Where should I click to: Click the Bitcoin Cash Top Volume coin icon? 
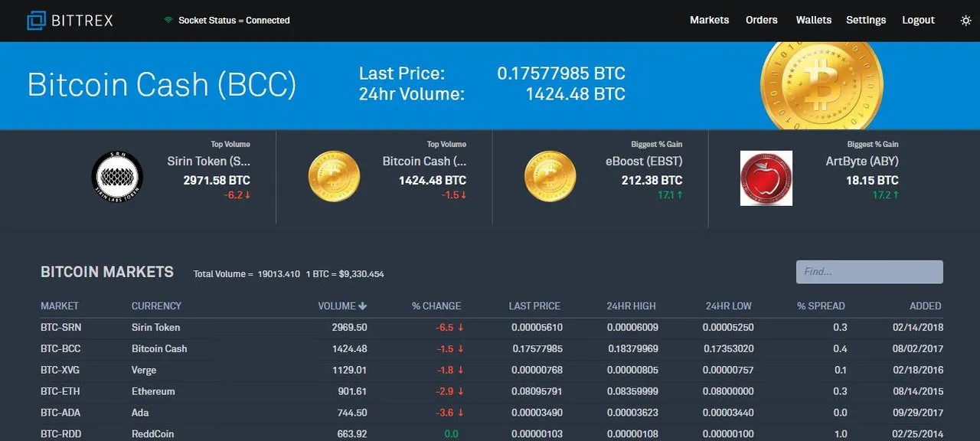click(x=334, y=177)
